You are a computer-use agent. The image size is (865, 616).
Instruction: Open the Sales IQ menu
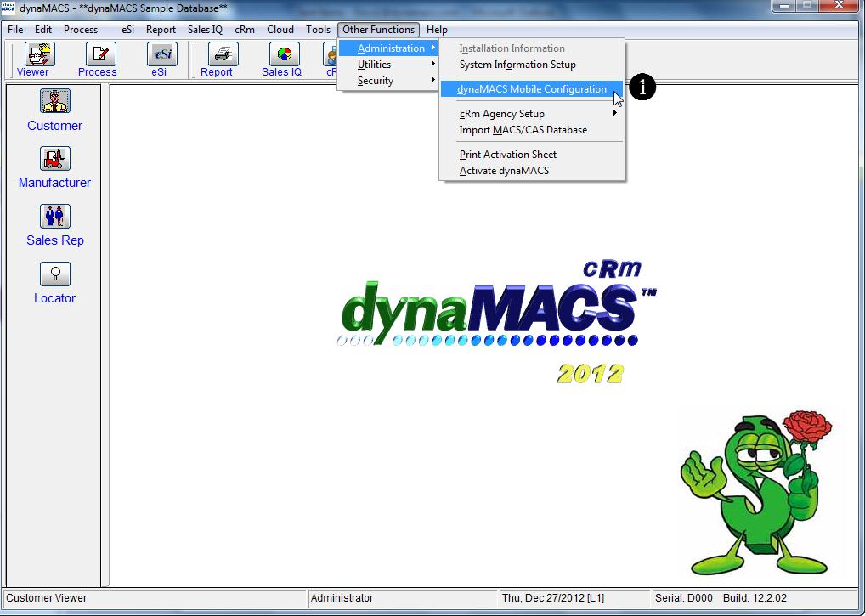click(206, 30)
